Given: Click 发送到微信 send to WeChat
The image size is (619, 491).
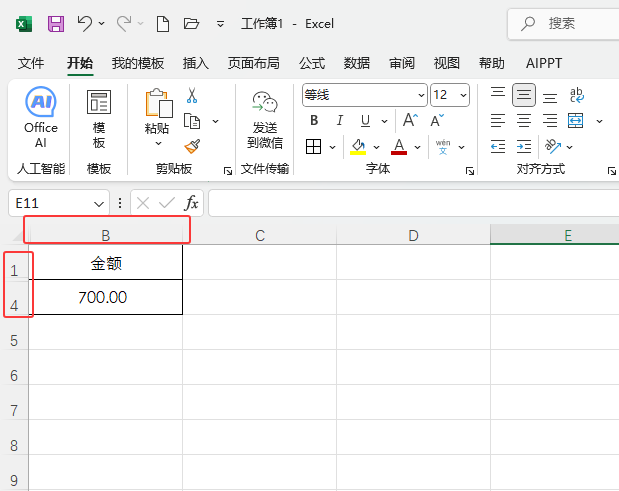Looking at the screenshot, I should pyautogui.click(x=265, y=120).
